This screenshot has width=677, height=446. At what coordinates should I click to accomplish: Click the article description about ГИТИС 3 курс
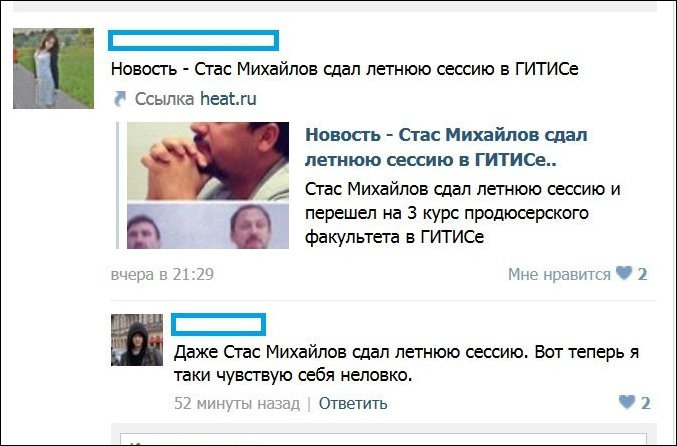(462, 213)
